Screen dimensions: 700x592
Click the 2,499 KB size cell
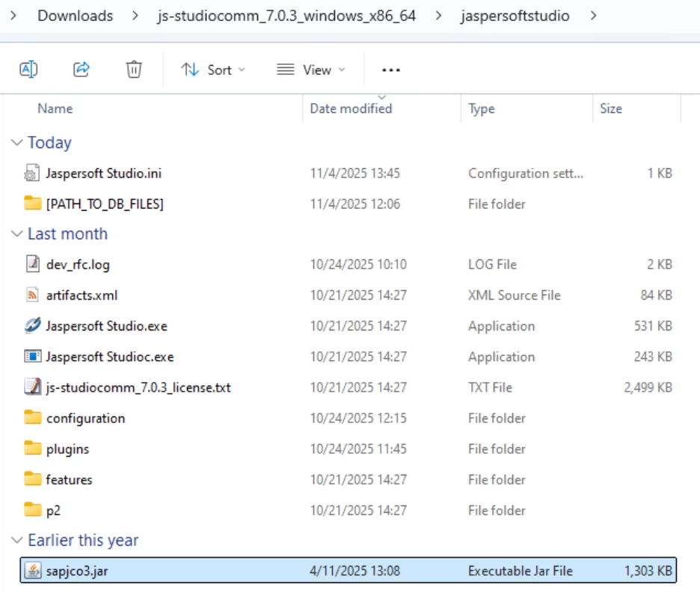(648, 387)
